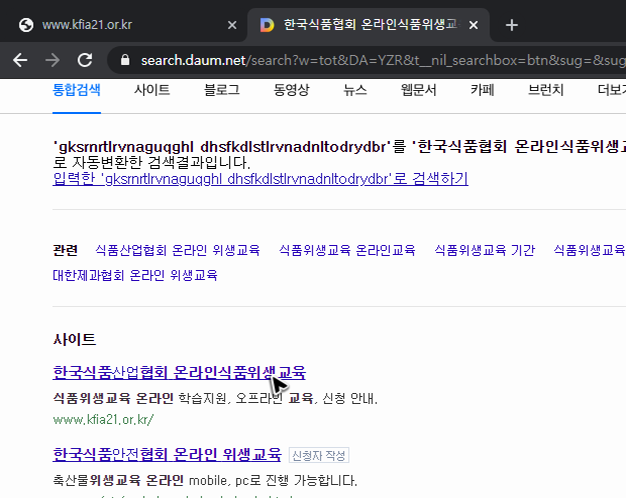Open the 뉴스 search tab
The width and height of the screenshot is (626, 498).
pyautogui.click(x=355, y=90)
